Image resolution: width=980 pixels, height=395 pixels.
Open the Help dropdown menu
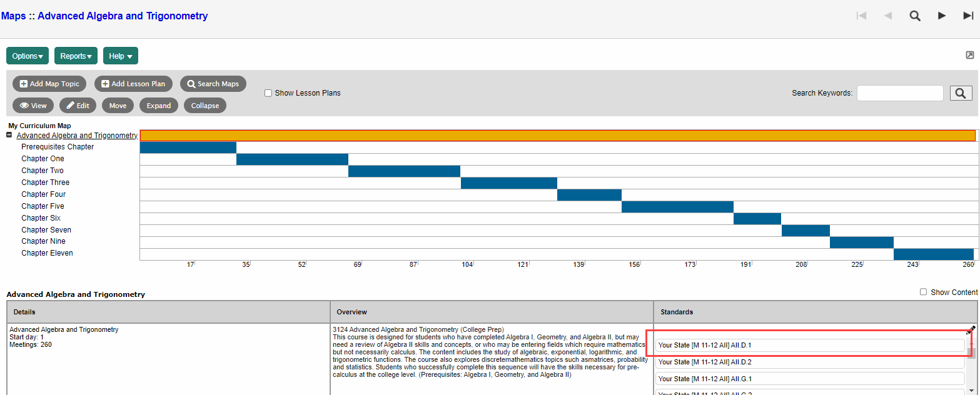[120, 56]
